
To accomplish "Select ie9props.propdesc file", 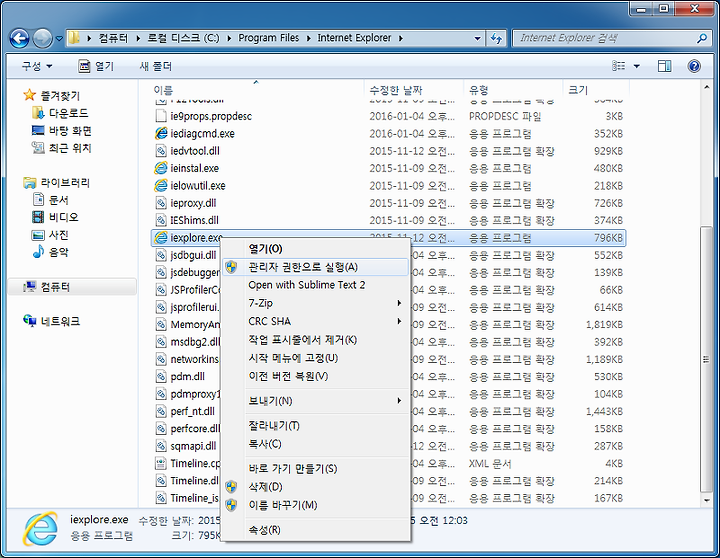I will click(211, 116).
